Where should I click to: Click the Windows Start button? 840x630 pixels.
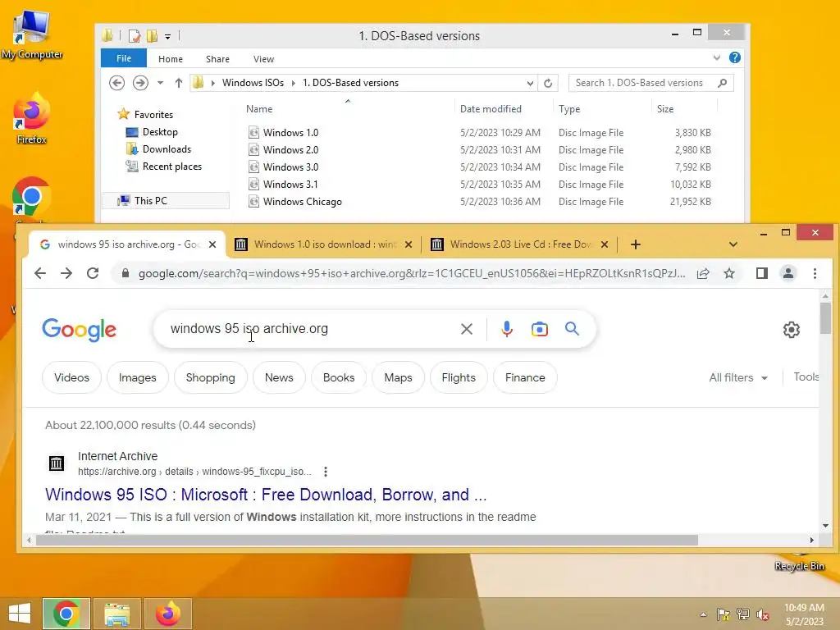pos(20,614)
